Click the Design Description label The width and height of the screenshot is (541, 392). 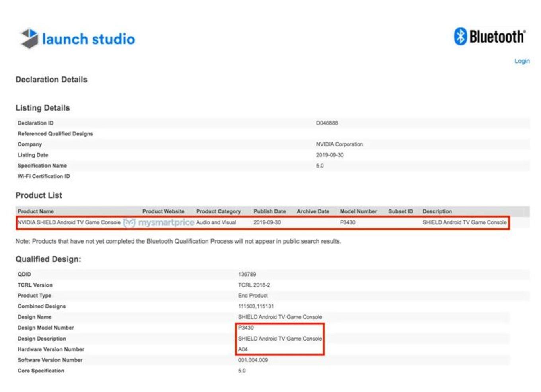(42, 339)
